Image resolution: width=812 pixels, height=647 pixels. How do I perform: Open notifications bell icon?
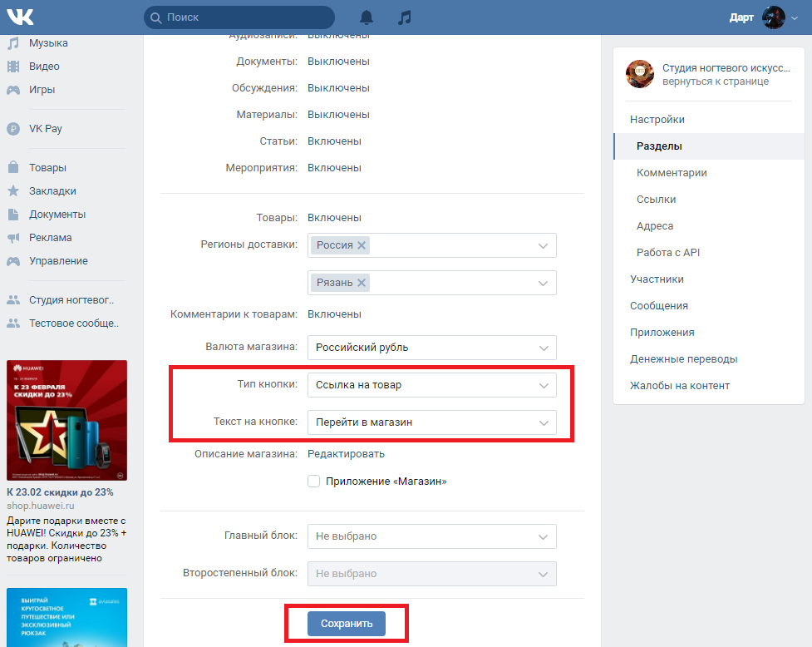[367, 17]
